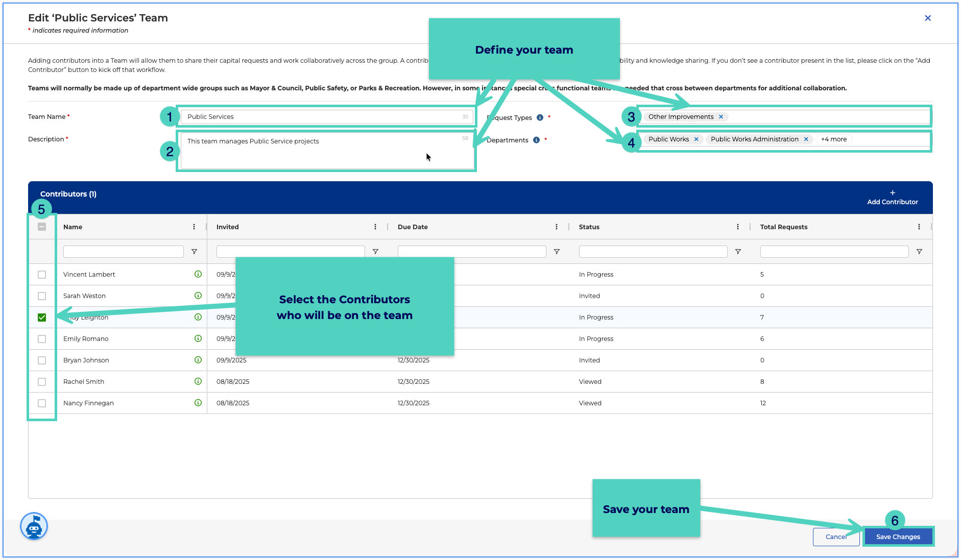The width and height of the screenshot is (961, 560).
Task: Select the Nancy Finnegan name cell
Action: 88,403
